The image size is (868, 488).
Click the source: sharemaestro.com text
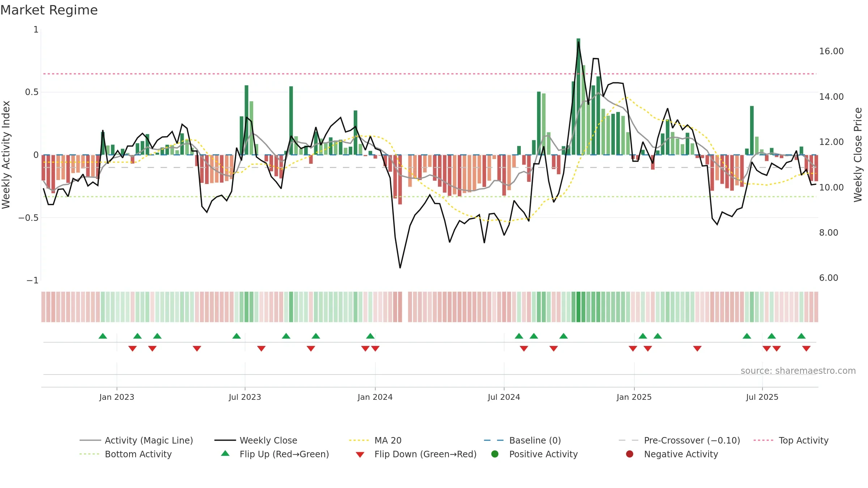tap(798, 371)
